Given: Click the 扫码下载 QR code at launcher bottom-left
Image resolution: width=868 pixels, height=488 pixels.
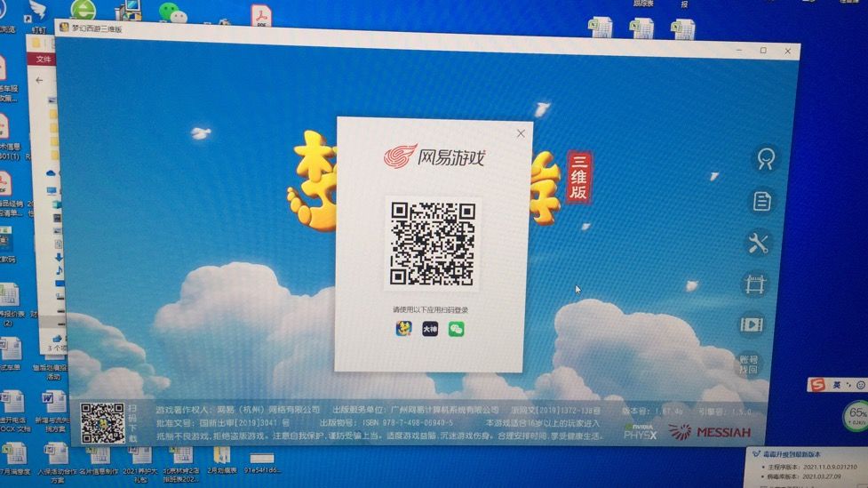Looking at the screenshot, I should pyautogui.click(x=102, y=423).
